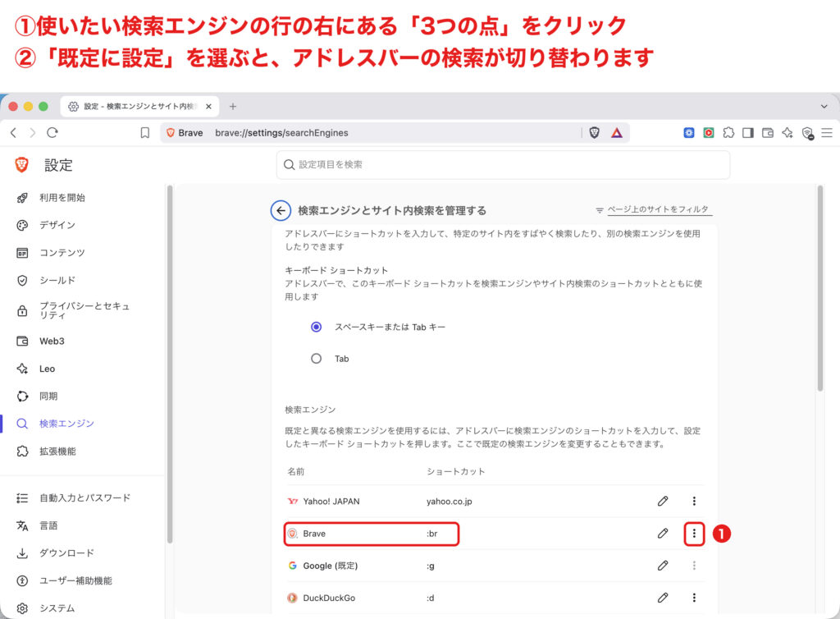The width and height of the screenshot is (840, 619).
Task: Select the スペースキーまたは Tab キー radio option
Action: [317, 327]
